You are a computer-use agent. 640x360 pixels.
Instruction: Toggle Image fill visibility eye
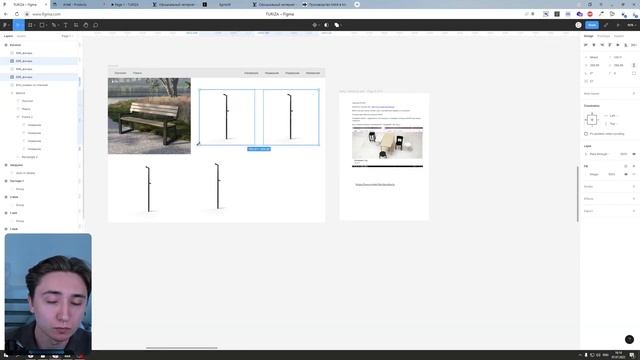pos(626,174)
